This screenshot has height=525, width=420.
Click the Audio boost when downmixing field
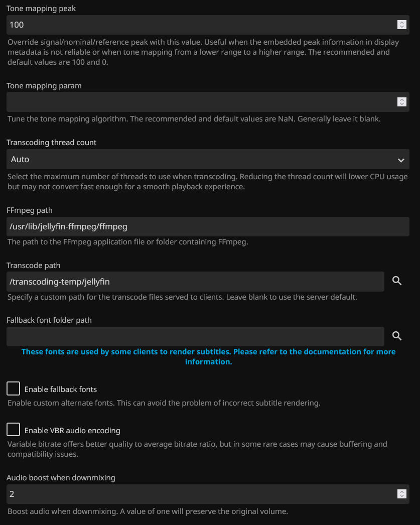[201, 494]
